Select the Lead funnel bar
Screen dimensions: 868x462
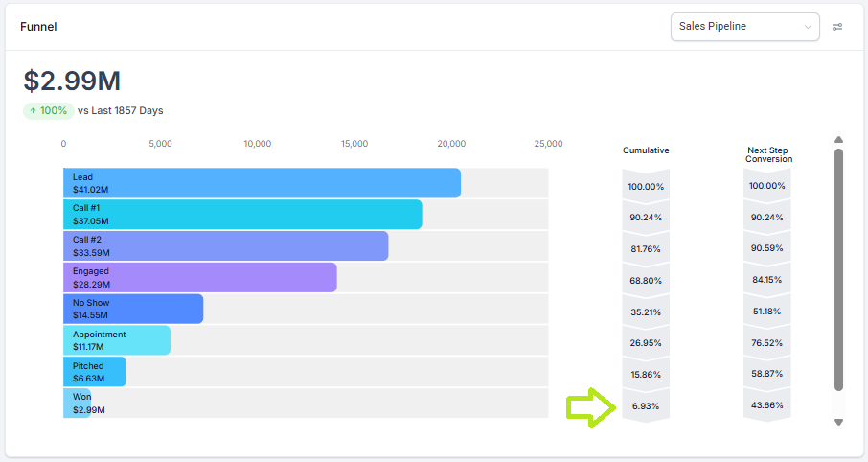(262, 183)
